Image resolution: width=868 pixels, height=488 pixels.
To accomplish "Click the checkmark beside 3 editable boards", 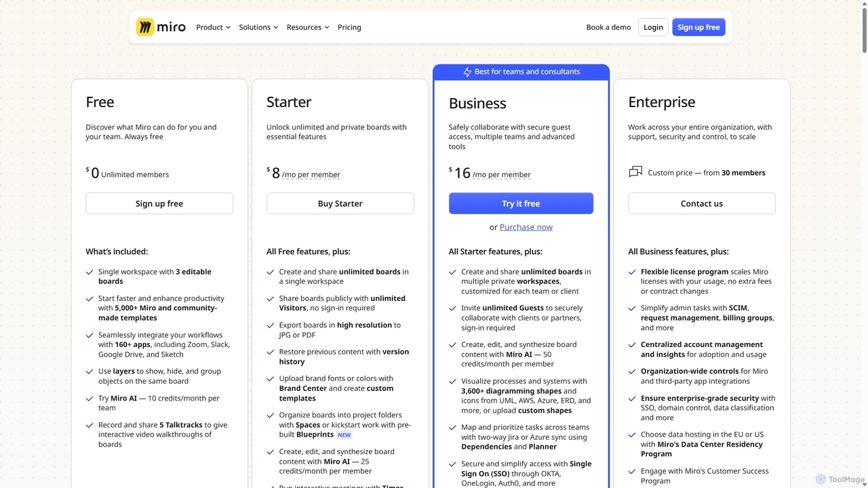I will [90, 272].
